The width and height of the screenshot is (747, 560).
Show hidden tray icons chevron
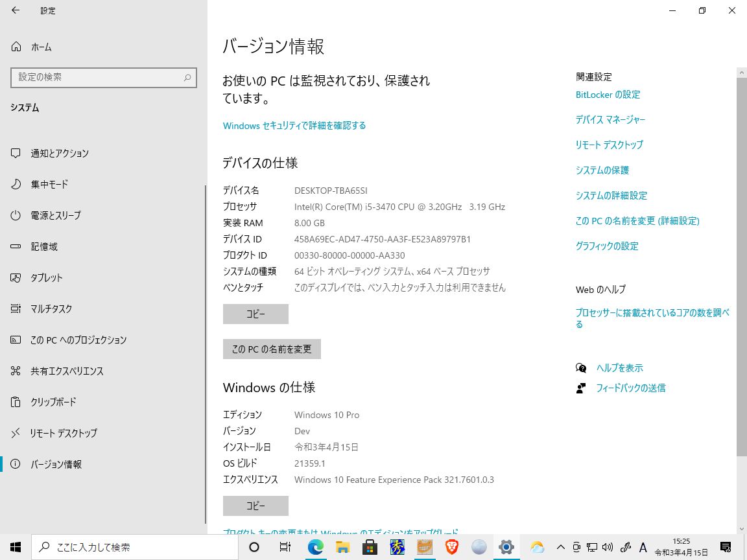click(561, 547)
